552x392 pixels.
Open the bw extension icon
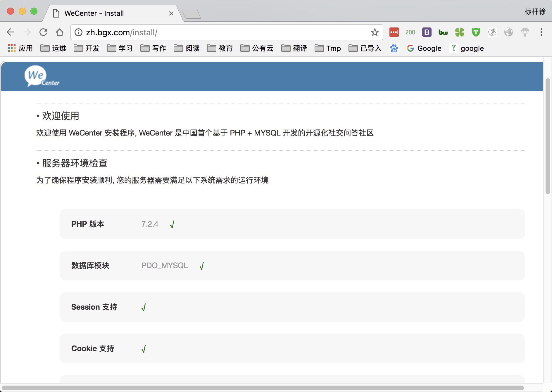point(443,32)
